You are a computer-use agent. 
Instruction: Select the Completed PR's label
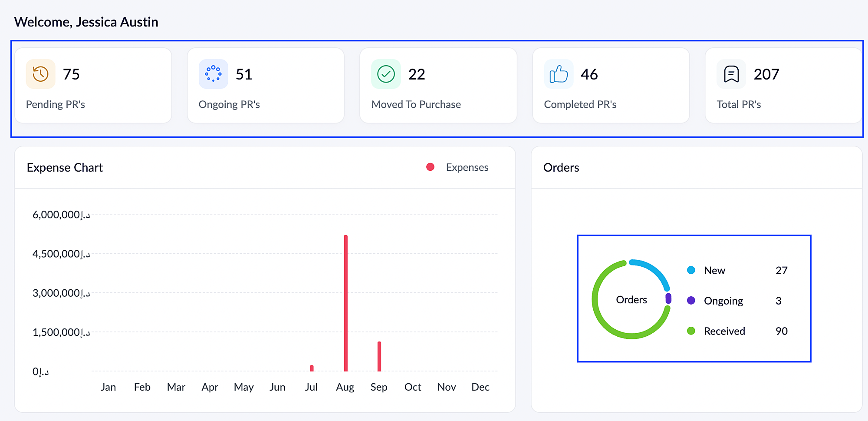[580, 105]
